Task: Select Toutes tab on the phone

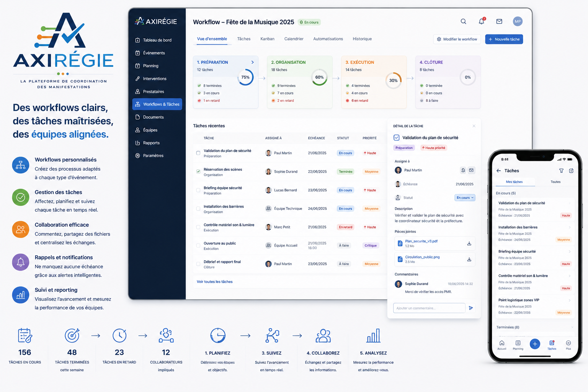Action: coord(555,182)
